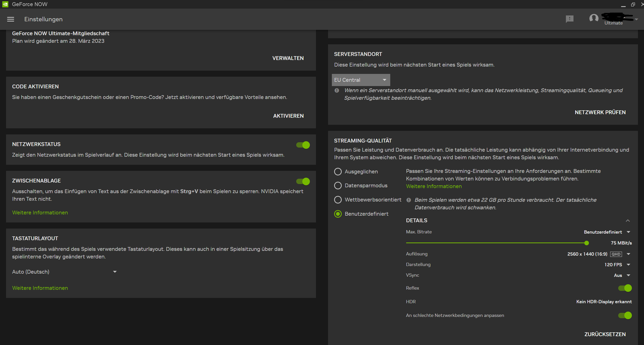This screenshot has height=345, width=644.
Task: Collapse the DETAILS section chevron
Action: point(627,220)
